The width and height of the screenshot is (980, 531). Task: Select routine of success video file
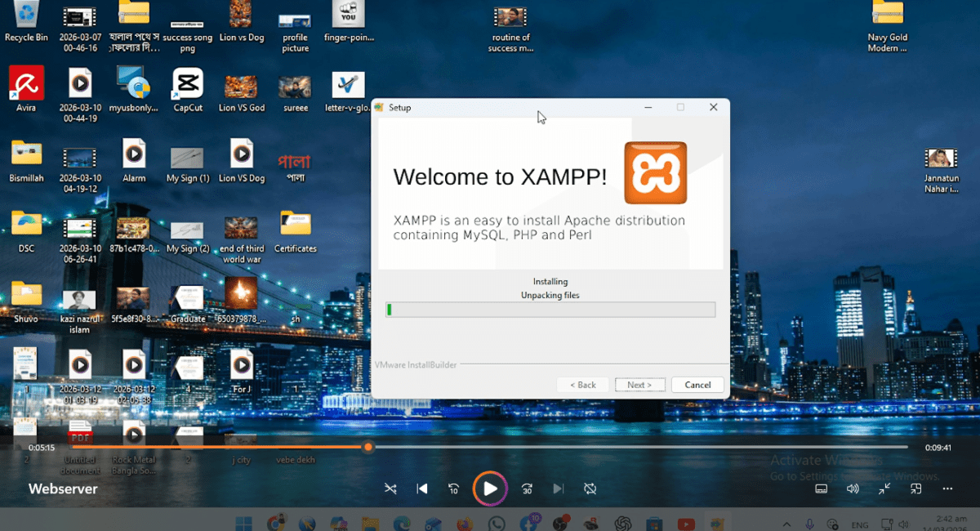coord(511,29)
